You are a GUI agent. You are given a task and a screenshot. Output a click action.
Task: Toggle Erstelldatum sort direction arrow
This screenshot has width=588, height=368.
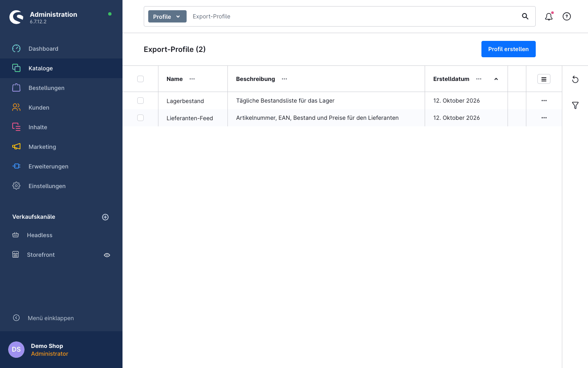click(496, 79)
